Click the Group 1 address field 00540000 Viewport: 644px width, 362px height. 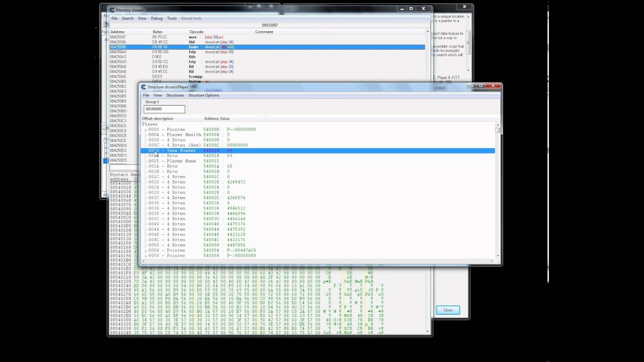165,109
